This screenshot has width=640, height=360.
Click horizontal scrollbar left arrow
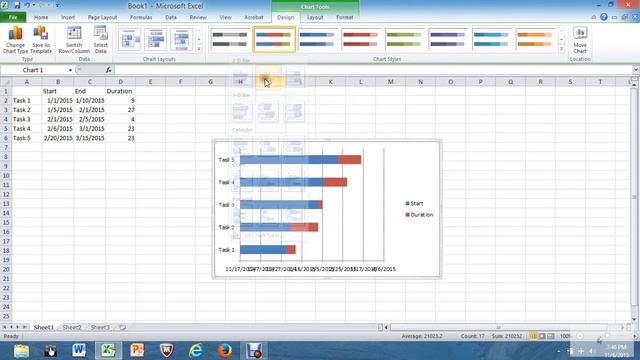click(x=386, y=327)
